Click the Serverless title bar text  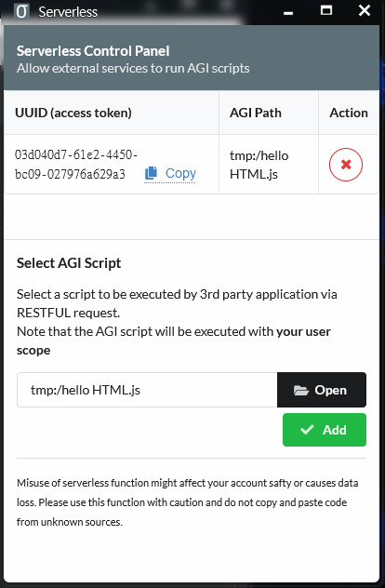(68, 12)
